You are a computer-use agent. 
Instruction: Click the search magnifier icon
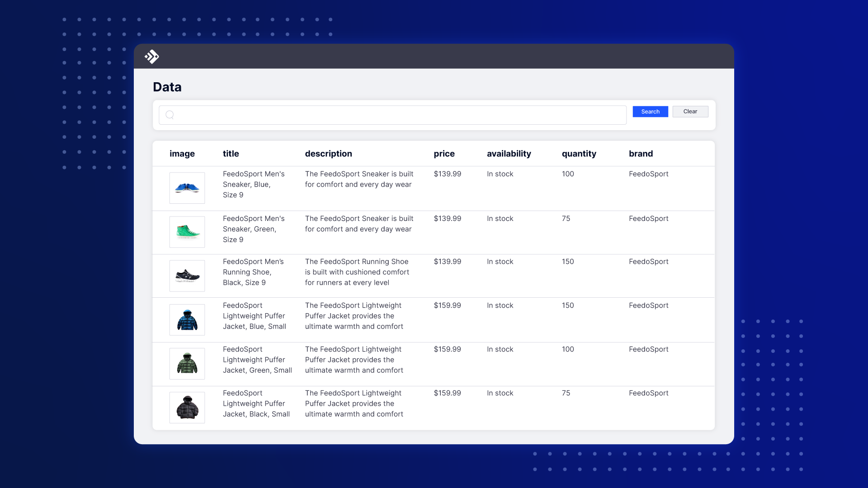[170, 114]
